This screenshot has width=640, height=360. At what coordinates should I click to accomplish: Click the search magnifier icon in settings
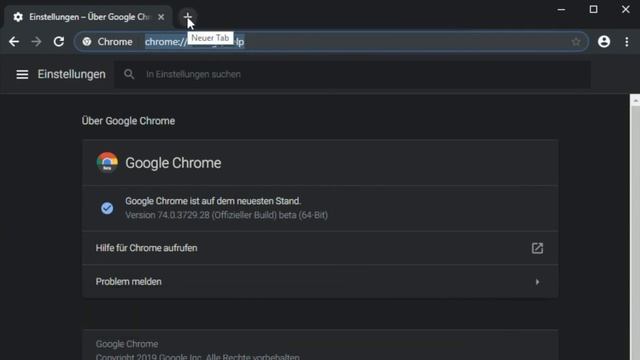[129, 74]
